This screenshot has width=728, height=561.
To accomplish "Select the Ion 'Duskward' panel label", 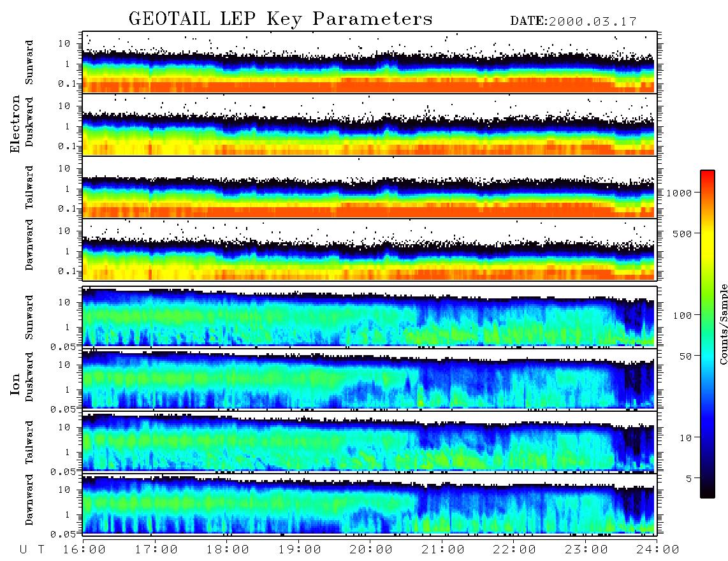I will click(x=29, y=377).
